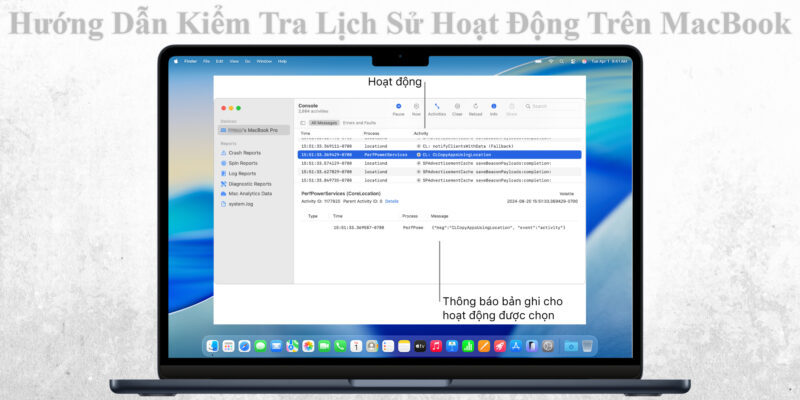800x400 pixels.
Task: Open Finder from the Dock
Action: pyautogui.click(x=212, y=346)
